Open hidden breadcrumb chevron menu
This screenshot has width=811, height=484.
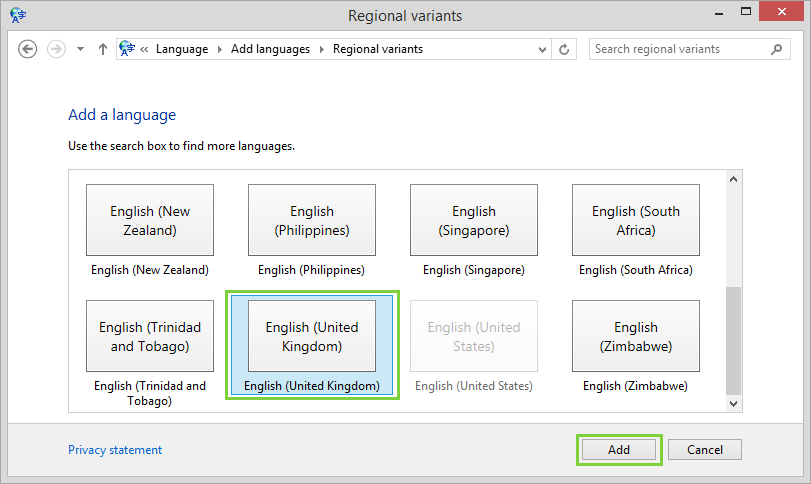[145, 49]
